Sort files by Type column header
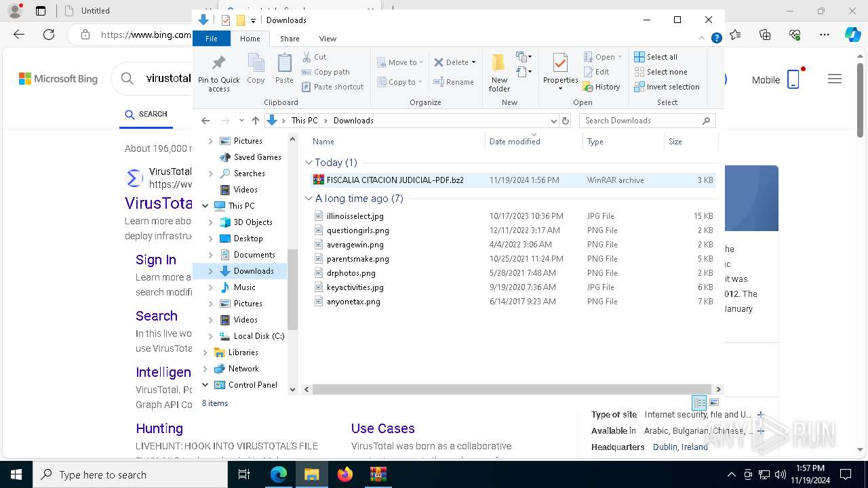Screen dimensions: 868x488 (x=623, y=142)
